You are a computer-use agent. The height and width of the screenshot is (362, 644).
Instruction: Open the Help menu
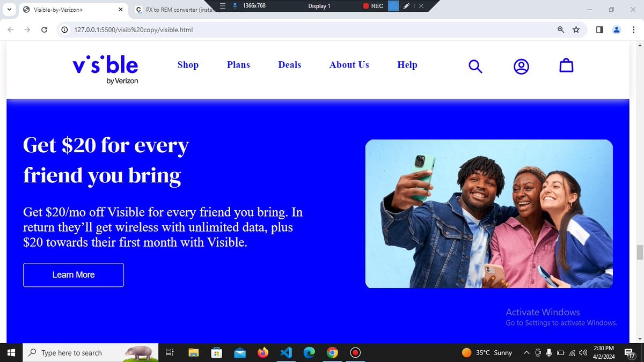(407, 65)
